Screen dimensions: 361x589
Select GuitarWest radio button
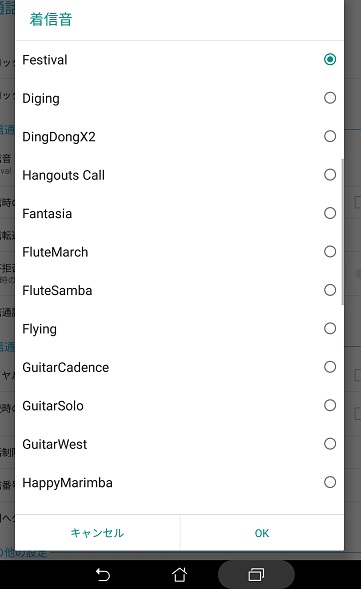(330, 444)
